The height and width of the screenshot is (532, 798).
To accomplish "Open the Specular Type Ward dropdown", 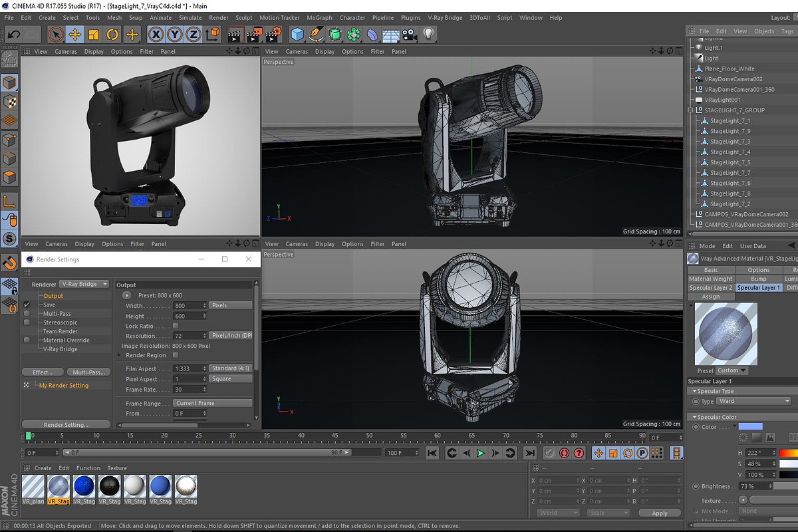I will (754, 401).
